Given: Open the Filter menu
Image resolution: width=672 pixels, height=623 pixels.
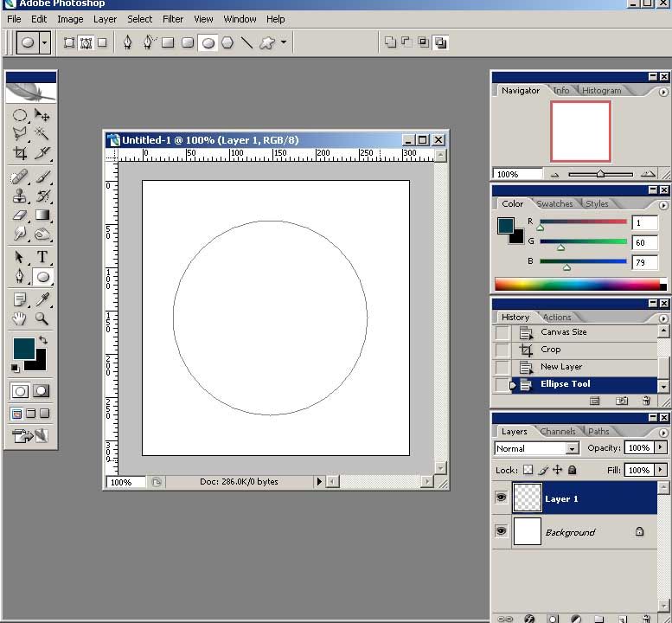Looking at the screenshot, I should tap(173, 18).
